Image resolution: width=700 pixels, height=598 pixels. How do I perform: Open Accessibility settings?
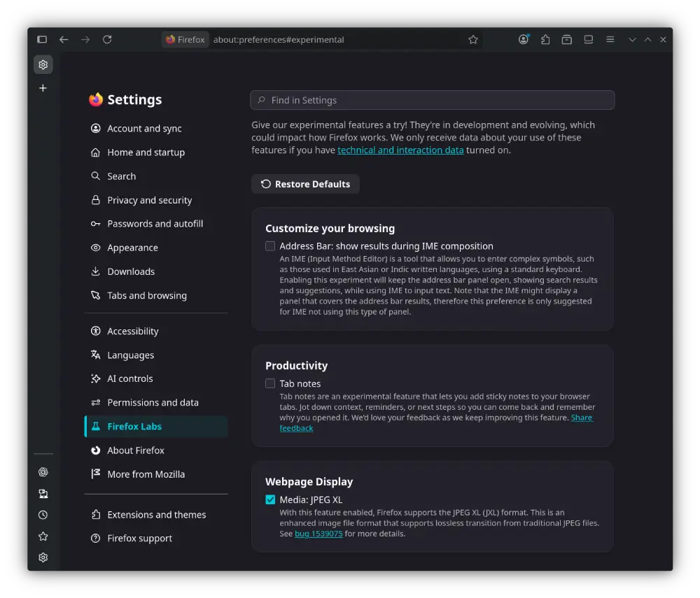point(156,332)
